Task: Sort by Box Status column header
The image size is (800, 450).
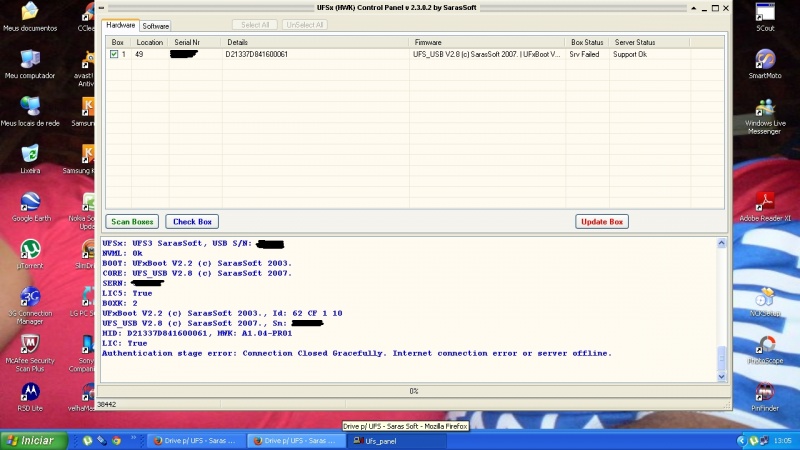Action: tap(587, 42)
